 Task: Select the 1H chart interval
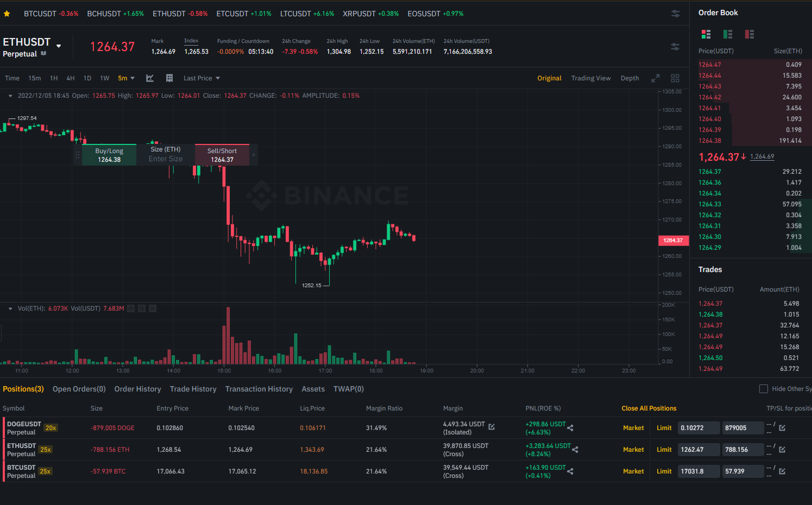point(54,78)
